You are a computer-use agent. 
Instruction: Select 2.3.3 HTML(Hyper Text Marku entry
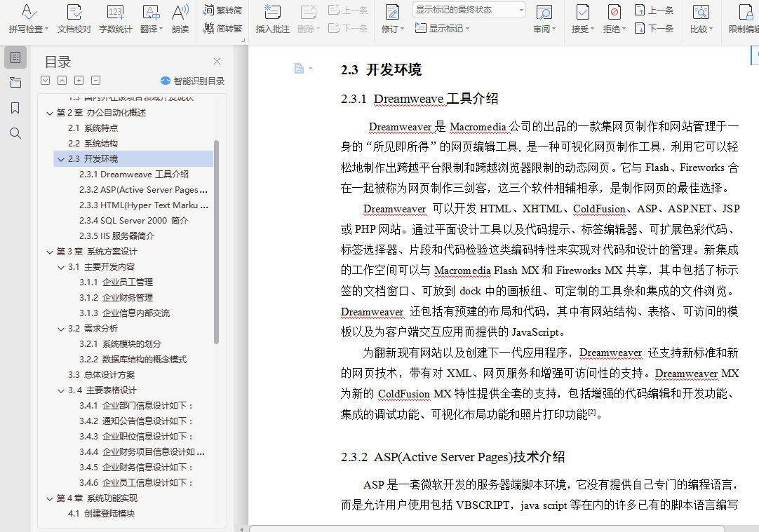click(144, 205)
